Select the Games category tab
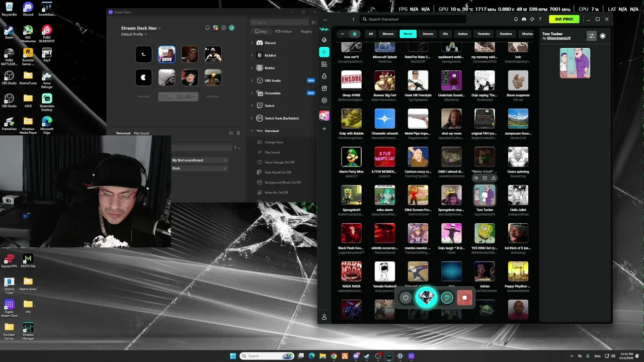Image resolution: width=644 pixels, height=362 pixels. (x=428, y=34)
